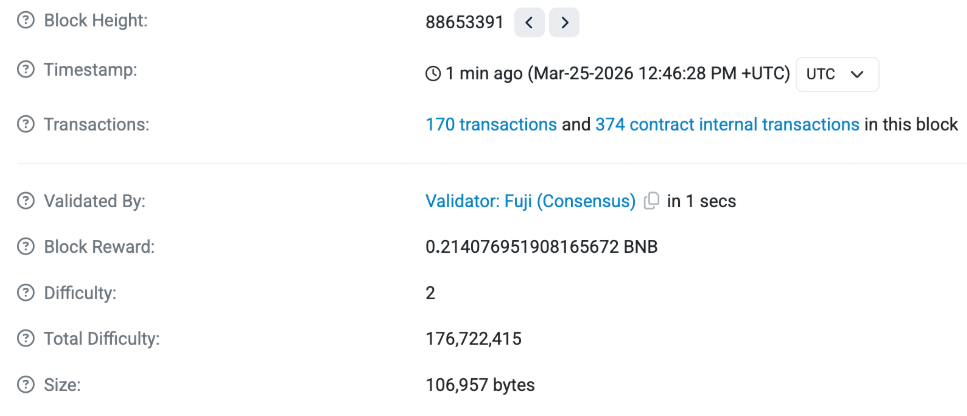
Task: Click the Timestamp help icon
Action: pos(26,70)
